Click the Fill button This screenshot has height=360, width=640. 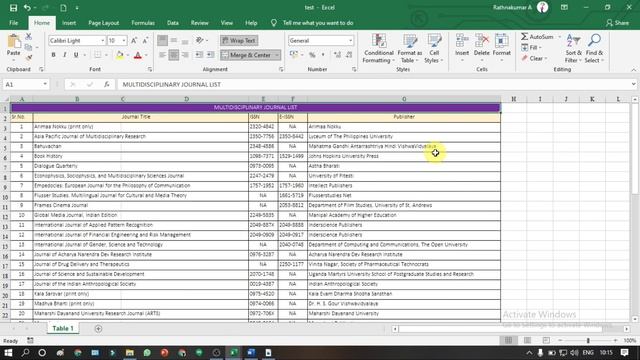(x=531, y=48)
